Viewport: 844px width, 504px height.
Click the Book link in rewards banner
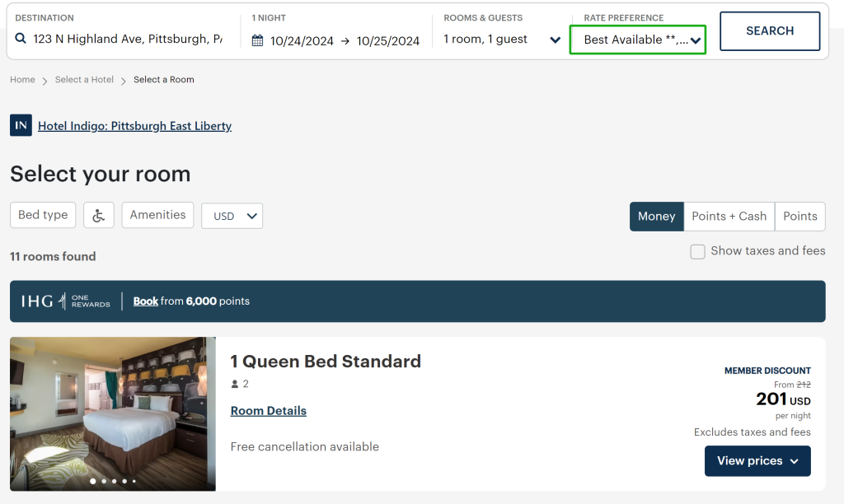[x=146, y=301]
